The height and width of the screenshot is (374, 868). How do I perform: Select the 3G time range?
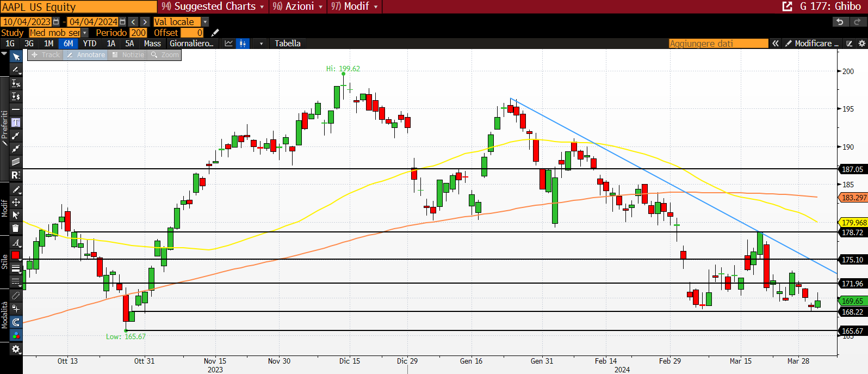29,44
